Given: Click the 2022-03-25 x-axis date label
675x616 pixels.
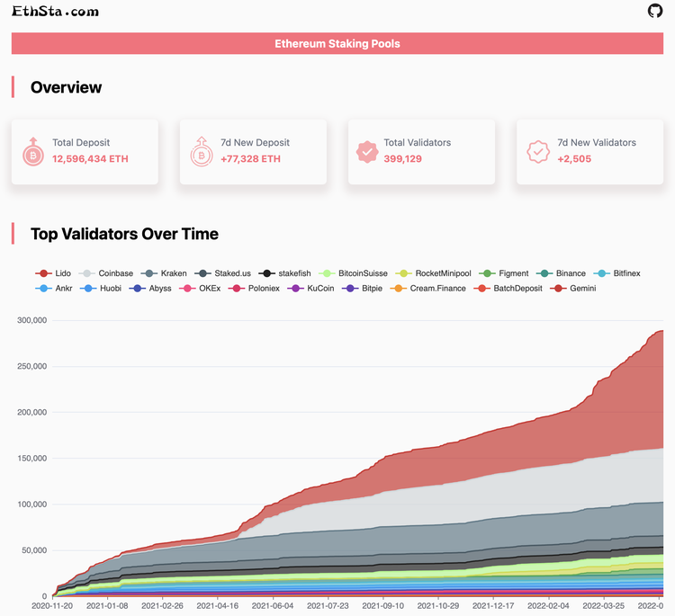Looking at the screenshot, I should 604,606.
